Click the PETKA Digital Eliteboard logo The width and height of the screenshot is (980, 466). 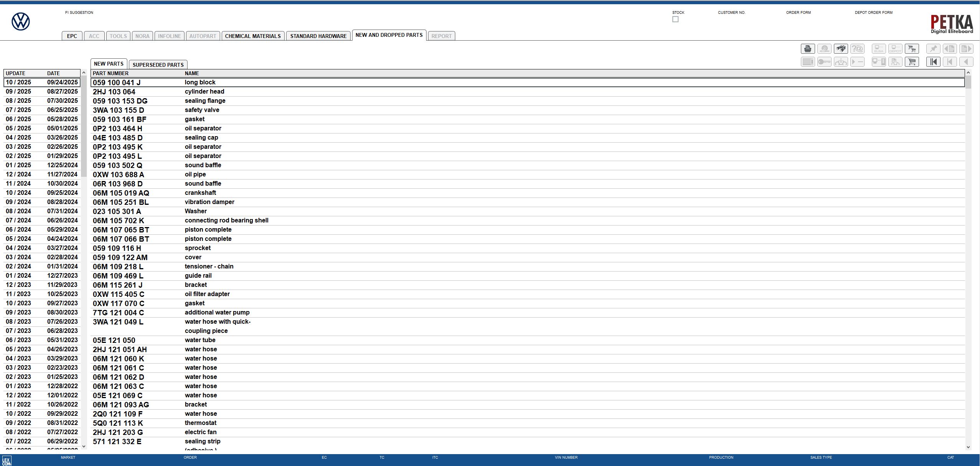(952, 24)
